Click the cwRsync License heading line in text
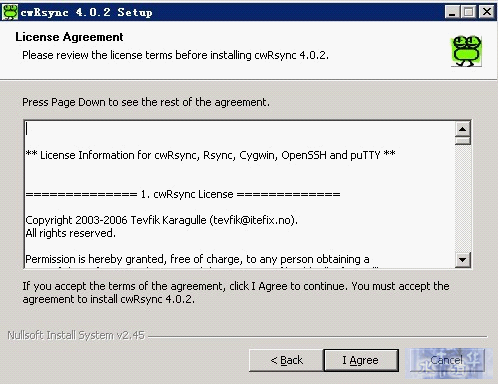 click(183, 194)
